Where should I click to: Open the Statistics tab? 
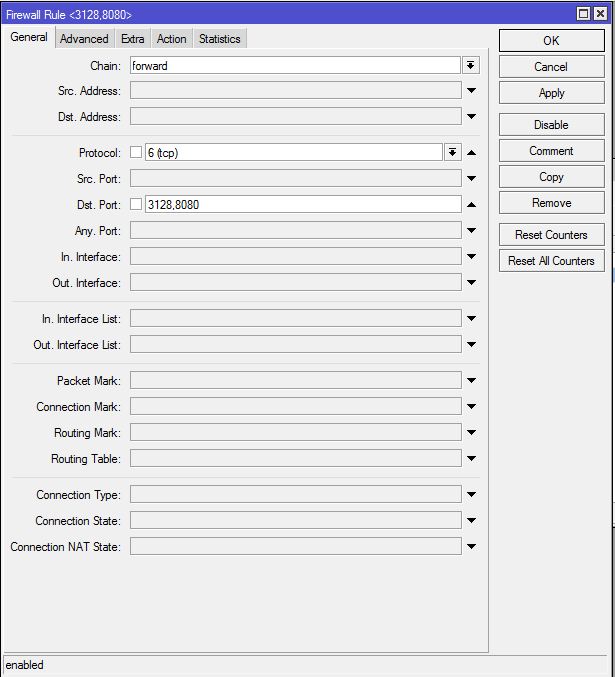[219, 39]
